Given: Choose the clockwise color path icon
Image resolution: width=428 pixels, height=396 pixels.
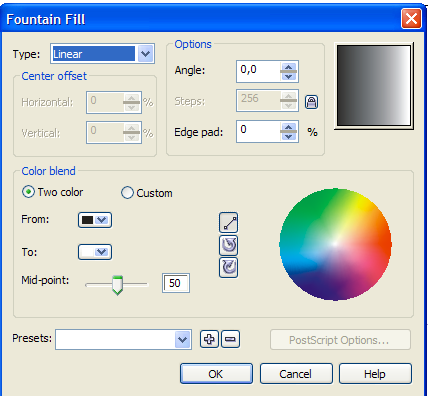Looking at the screenshot, I should (229, 267).
